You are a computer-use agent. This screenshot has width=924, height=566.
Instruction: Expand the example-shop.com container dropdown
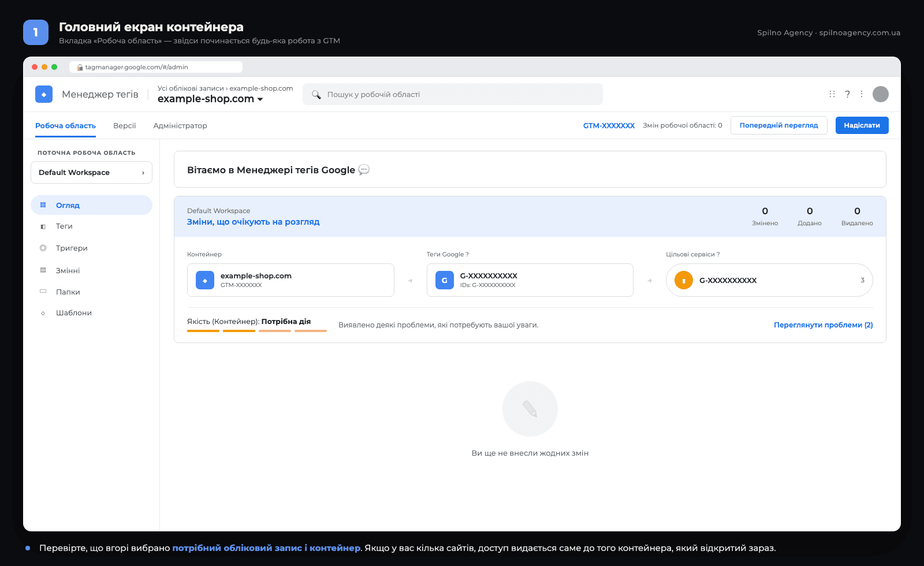(x=210, y=99)
